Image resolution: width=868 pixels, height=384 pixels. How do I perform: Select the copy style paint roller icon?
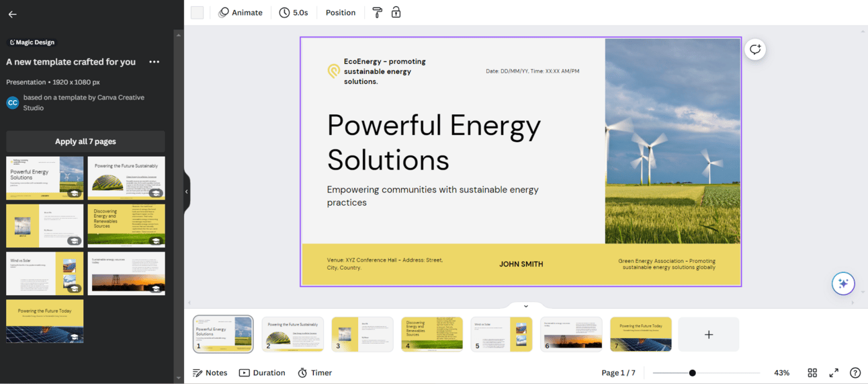click(377, 13)
